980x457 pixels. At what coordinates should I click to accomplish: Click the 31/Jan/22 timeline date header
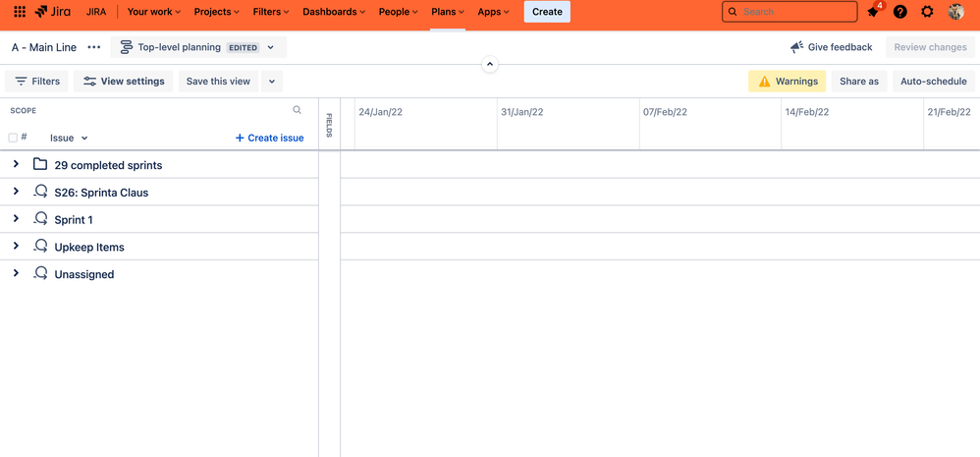tap(521, 112)
